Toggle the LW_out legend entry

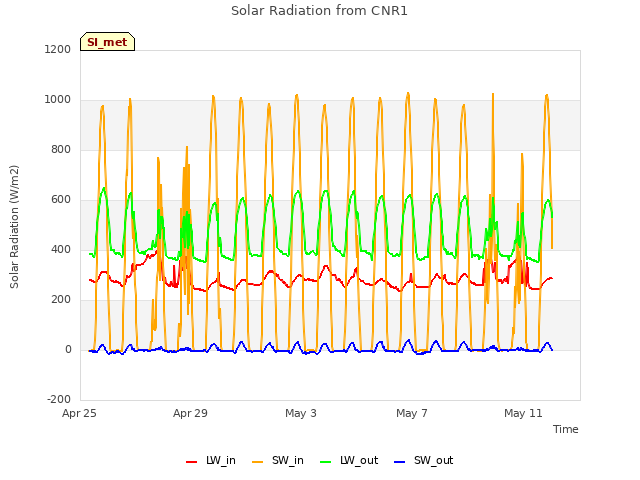[x=349, y=460]
